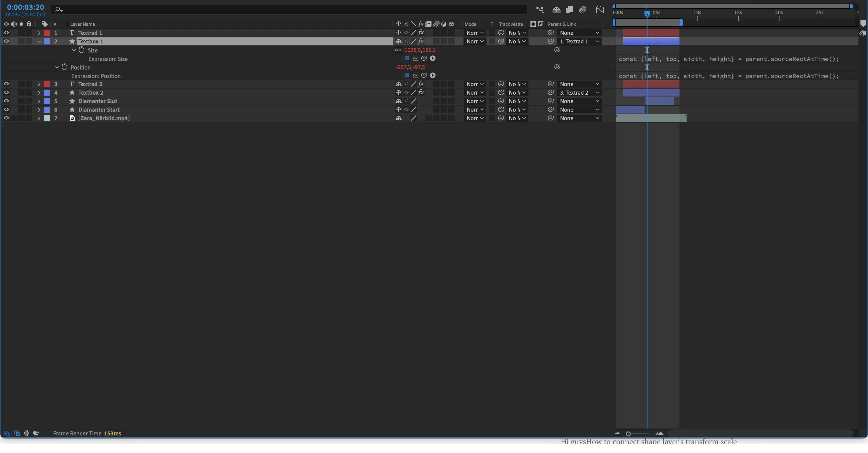Toggle Enable Expression for the Size property
Viewport: 868px width, 453px height.
point(407,58)
